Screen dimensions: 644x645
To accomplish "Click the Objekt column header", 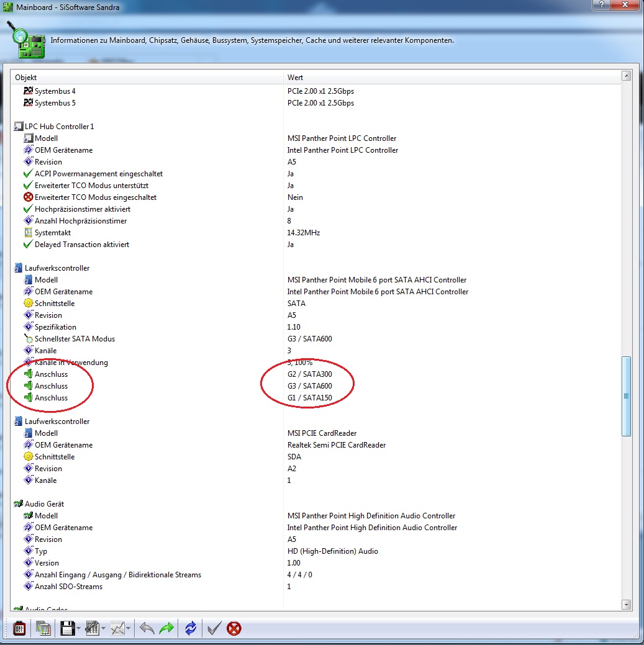I will point(147,78).
